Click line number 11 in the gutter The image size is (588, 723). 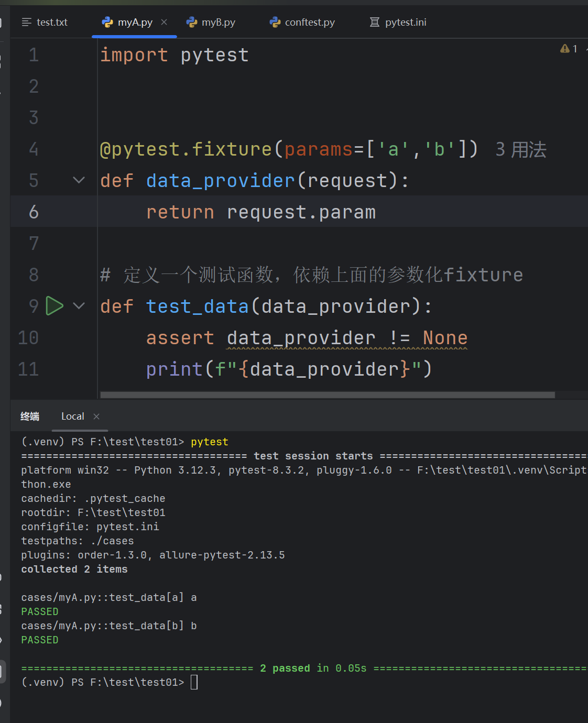[x=28, y=369]
